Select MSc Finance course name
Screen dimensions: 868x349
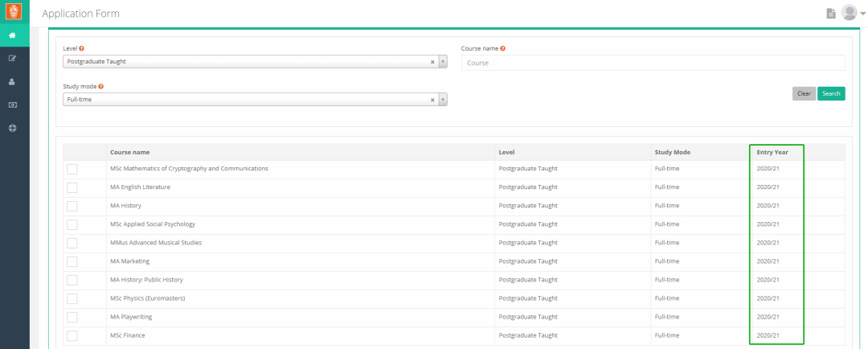[x=128, y=335]
